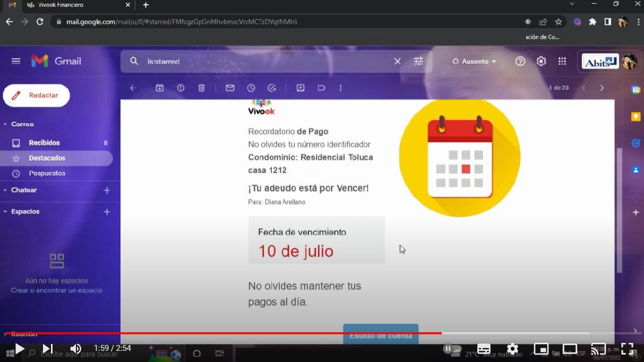Create a new space with plus icon
Image resolution: width=644 pixels, height=362 pixels.
107,212
